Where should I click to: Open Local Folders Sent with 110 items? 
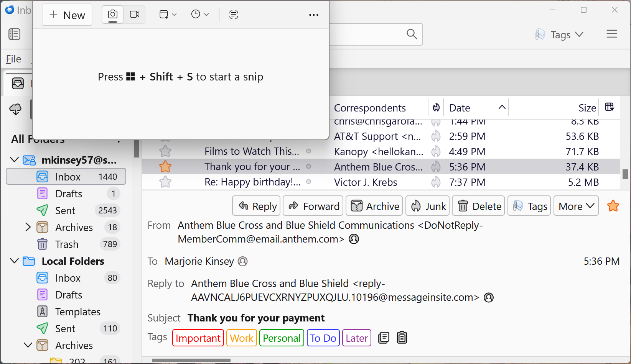pyautogui.click(x=66, y=328)
